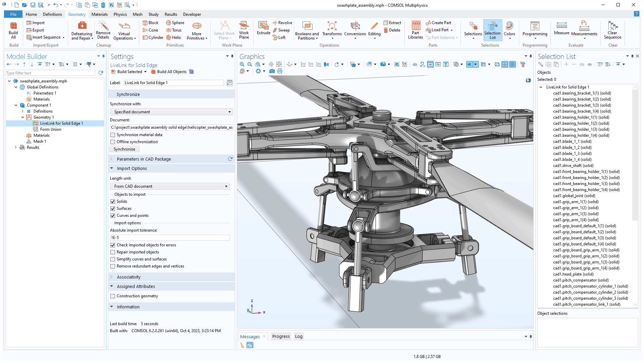This screenshot has height=362, width=644.
Task: Uncheck the Surfaces import checkbox
Action: 113,208
